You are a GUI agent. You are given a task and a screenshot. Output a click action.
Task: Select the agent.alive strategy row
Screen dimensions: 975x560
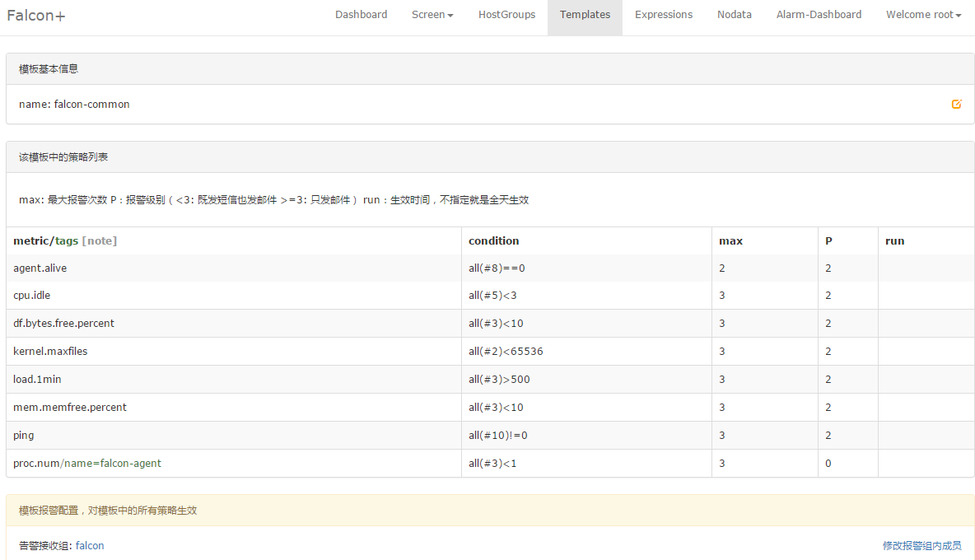click(x=40, y=268)
